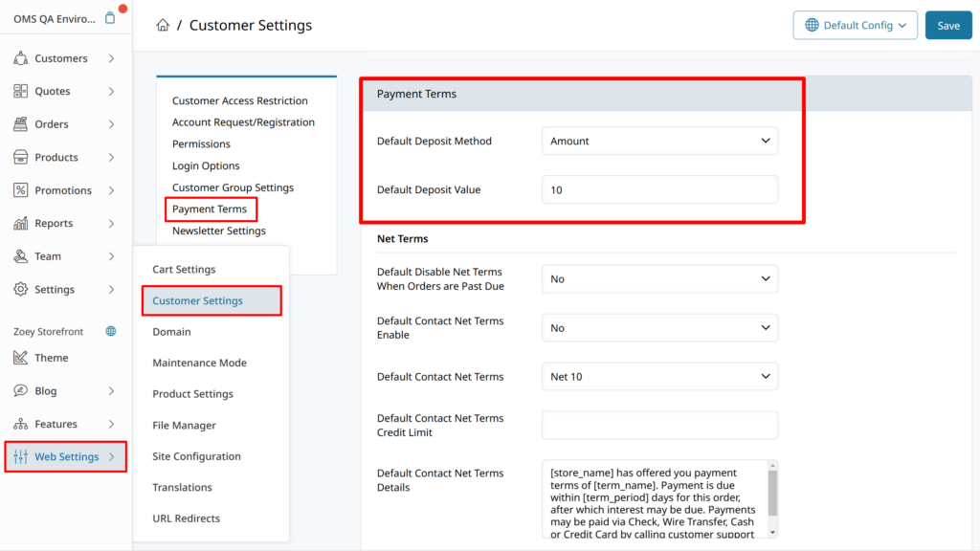Click the Net Terms heading
980x551 pixels.
(403, 238)
